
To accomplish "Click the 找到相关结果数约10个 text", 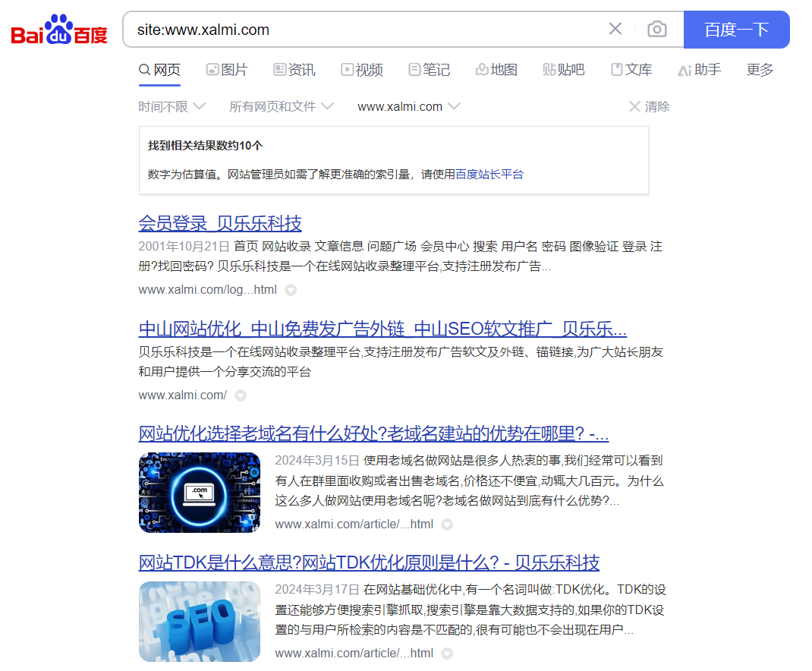I will [205, 146].
